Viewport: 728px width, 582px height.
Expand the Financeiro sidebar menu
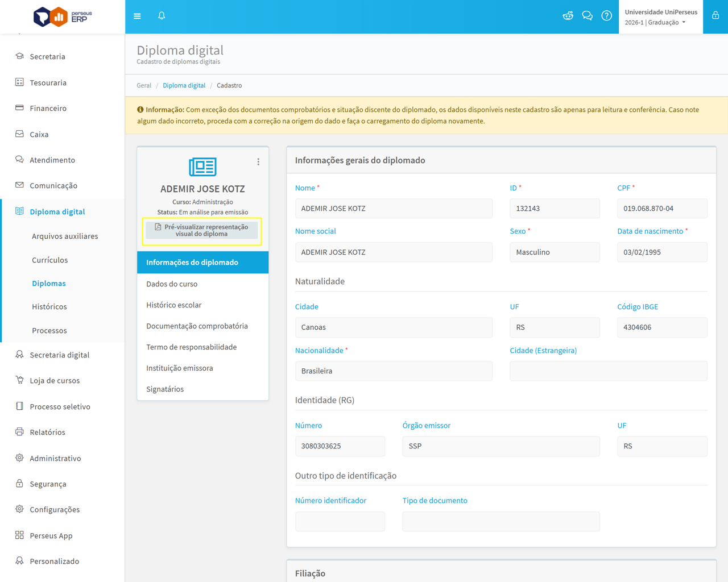[x=48, y=108]
